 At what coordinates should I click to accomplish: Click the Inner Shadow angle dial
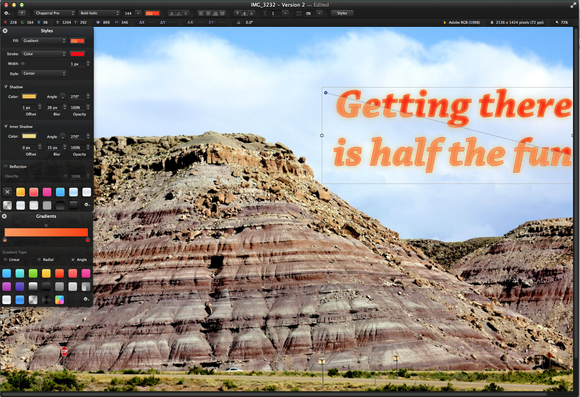point(62,137)
